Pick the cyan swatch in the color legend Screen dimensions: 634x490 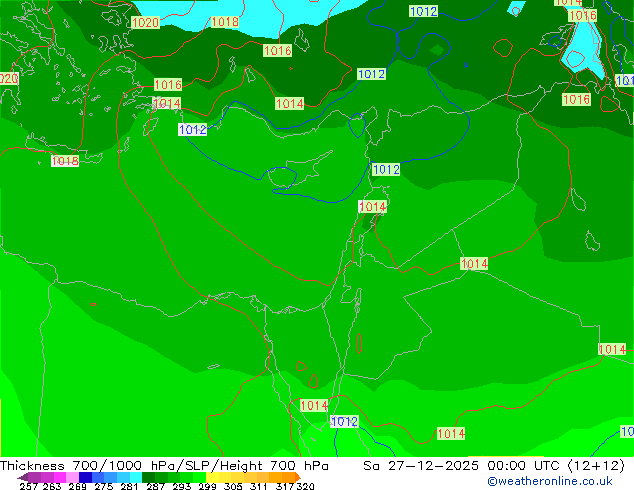(136, 477)
